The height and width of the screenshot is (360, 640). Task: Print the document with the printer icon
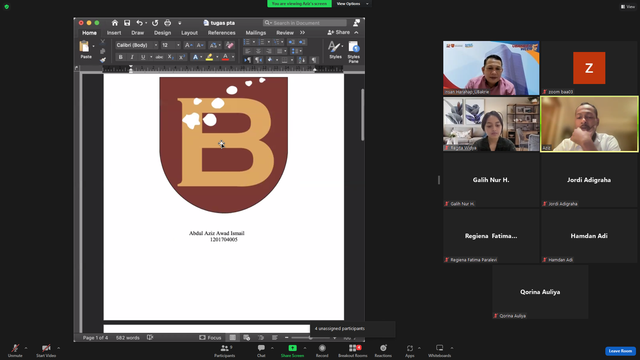tap(167, 23)
